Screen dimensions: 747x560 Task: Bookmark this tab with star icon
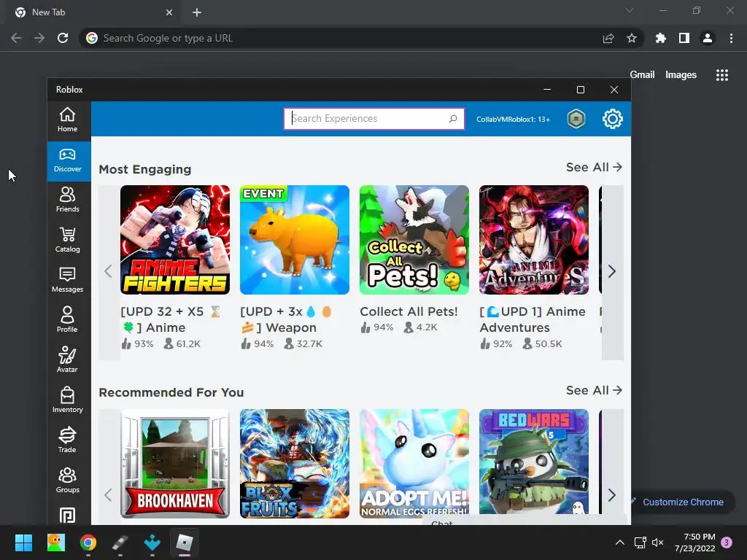click(x=632, y=38)
